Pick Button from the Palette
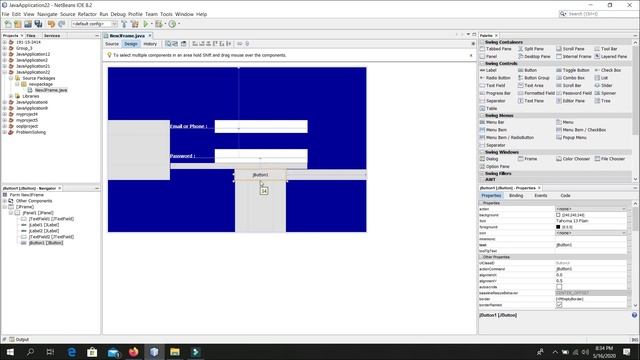Image resolution: width=640 pixels, height=360 pixels. [x=527, y=70]
